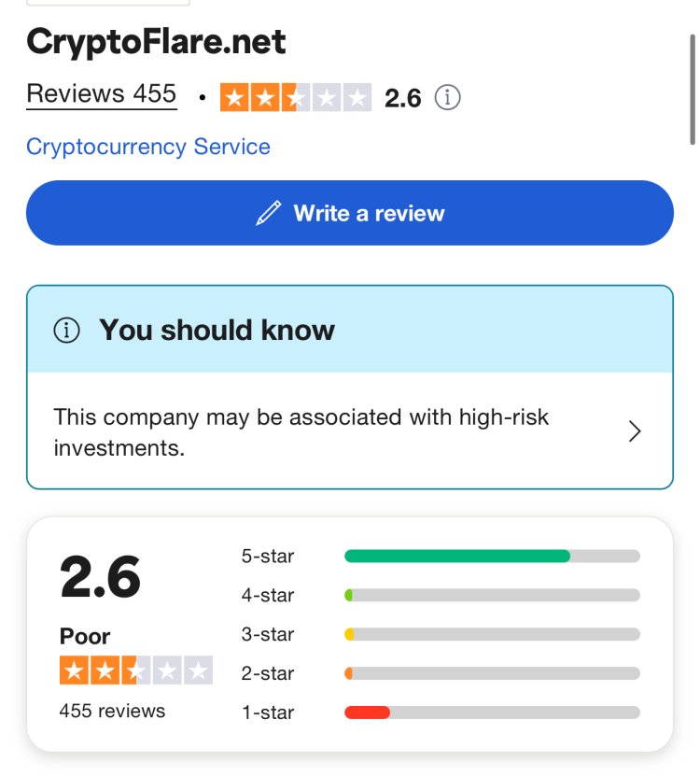
Task: Select the third star in the top rating
Action: tap(295, 96)
